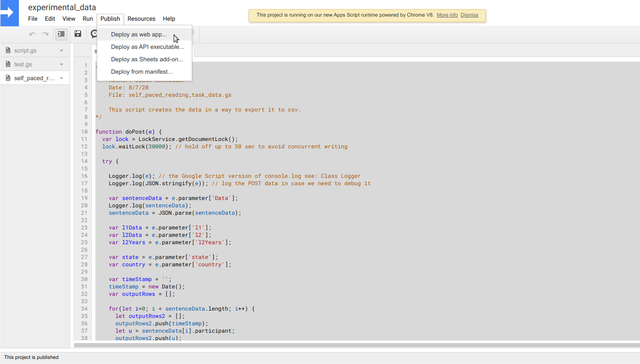Click the redo arrow icon
Screen dimensions: 640x364
click(x=45, y=34)
